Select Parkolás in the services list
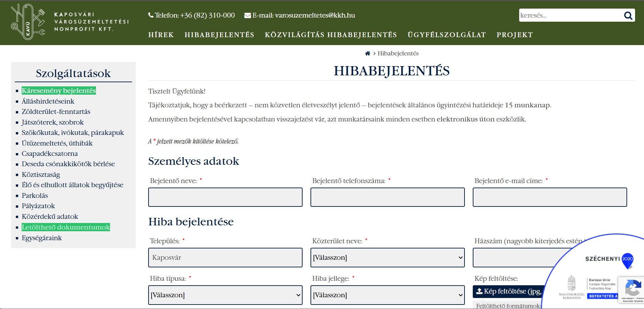644x309 pixels. pos(35,195)
